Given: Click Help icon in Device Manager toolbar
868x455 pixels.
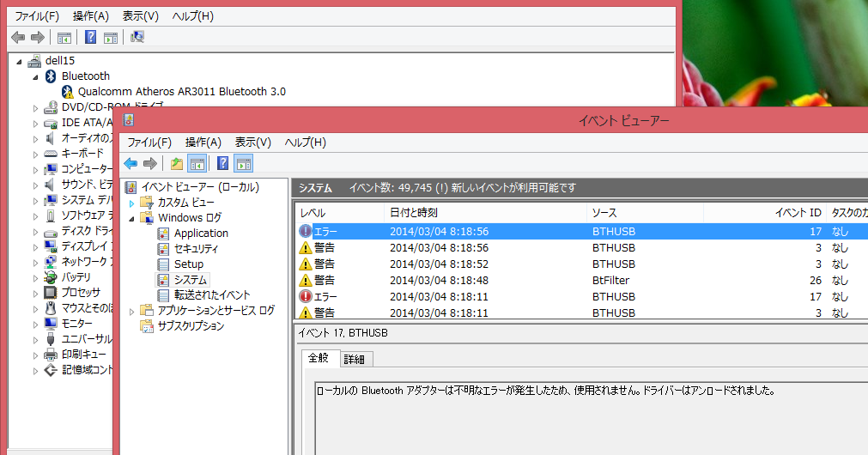Looking at the screenshot, I should (90, 38).
